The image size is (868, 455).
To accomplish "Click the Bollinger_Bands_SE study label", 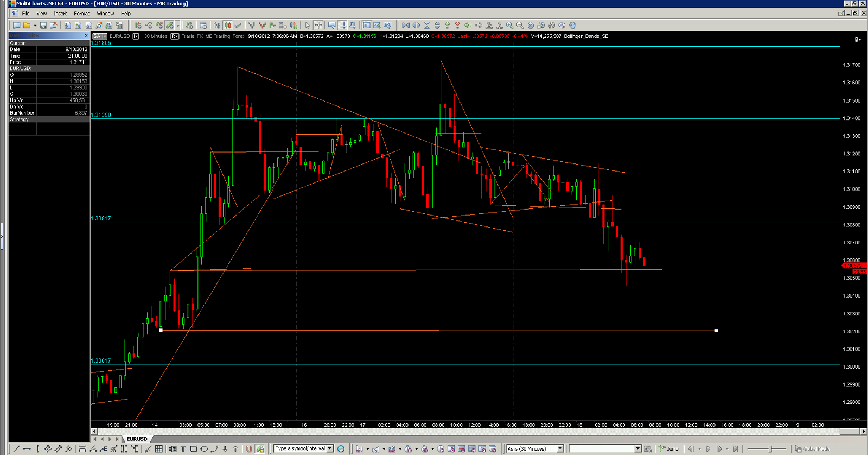I will pyautogui.click(x=586, y=36).
